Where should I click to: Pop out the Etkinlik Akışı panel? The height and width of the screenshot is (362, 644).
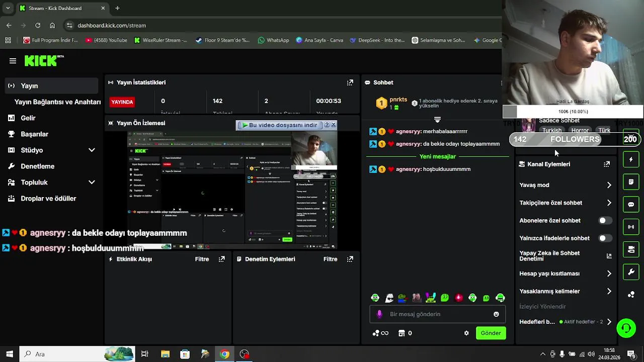point(221,259)
